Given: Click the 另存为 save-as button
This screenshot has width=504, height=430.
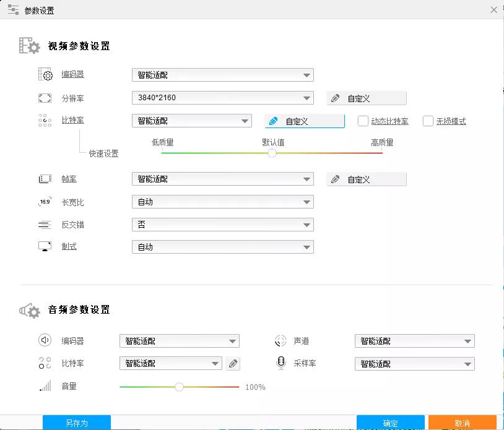Looking at the screenshot, I should [76, 421].
